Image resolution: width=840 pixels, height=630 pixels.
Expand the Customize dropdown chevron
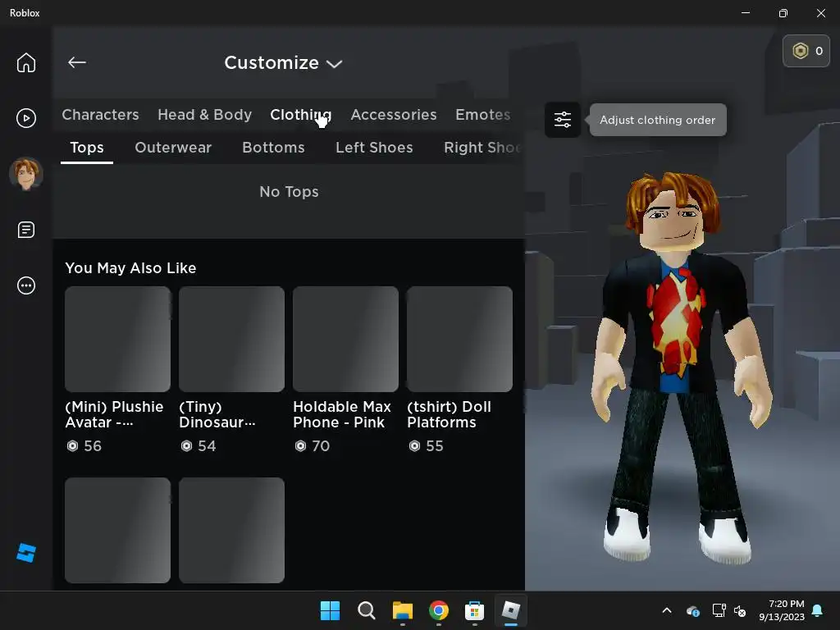coord(335,64)
